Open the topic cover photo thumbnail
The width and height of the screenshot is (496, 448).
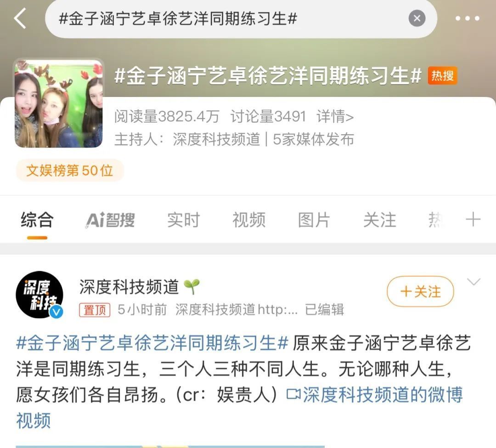[58, 103]
